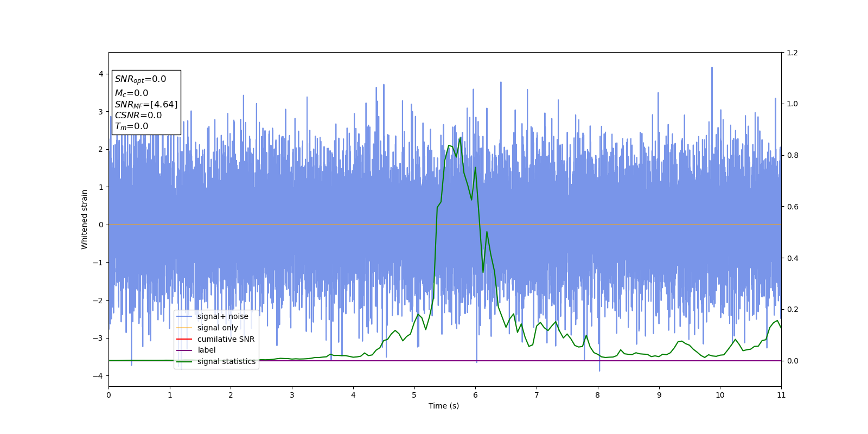Click the tallest blue noise spike near 9.9 s
This screenshot has height=434, width=868.
coord(712,68)
